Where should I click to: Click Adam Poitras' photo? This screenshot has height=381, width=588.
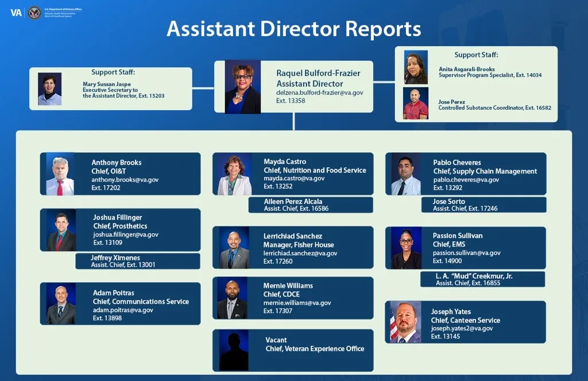[61, 303]
